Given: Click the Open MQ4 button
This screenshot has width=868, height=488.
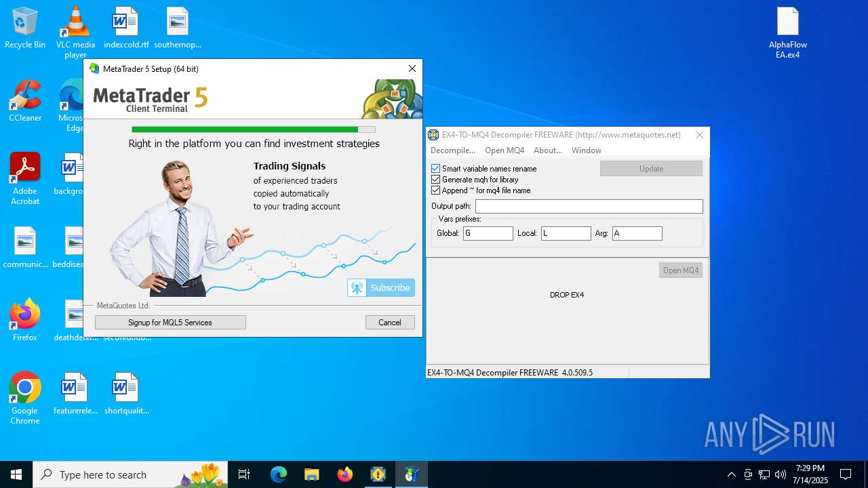Looking at the screenshot, I should tap(681, 270).
